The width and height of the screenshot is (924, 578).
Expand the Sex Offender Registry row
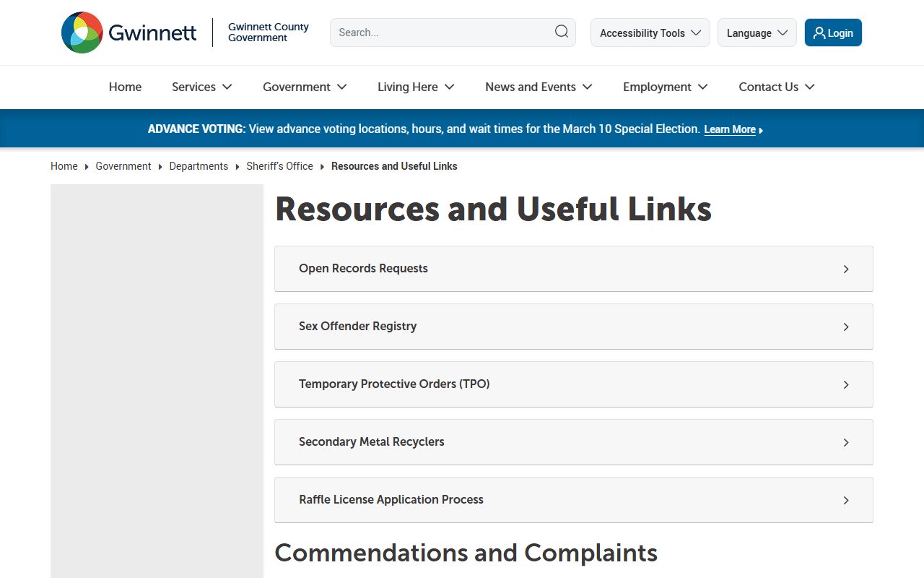pos(574,327)
